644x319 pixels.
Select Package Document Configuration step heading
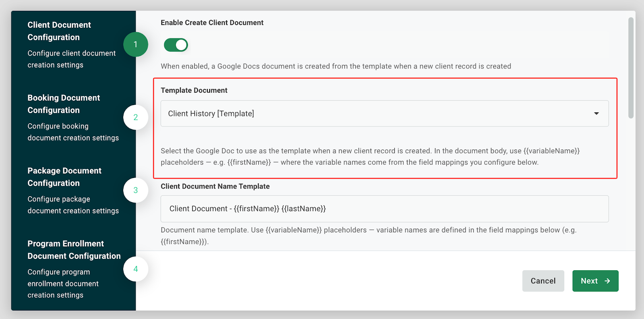coord(64,177)
